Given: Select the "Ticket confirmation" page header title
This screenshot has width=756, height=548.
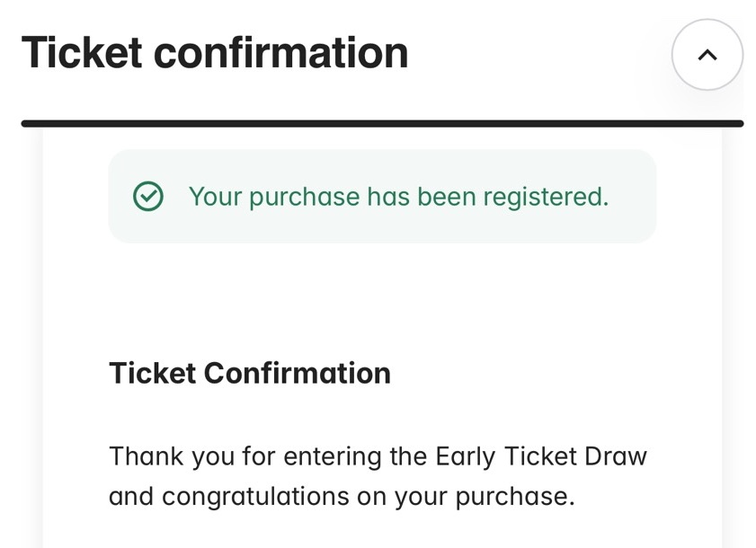Looking at the screenshot, I should point(215,52).
